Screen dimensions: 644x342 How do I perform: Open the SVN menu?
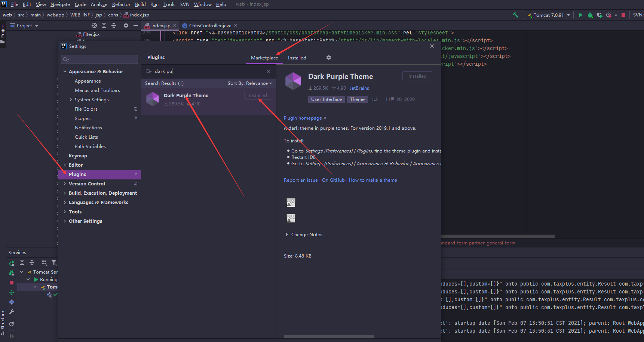(185, 4)
